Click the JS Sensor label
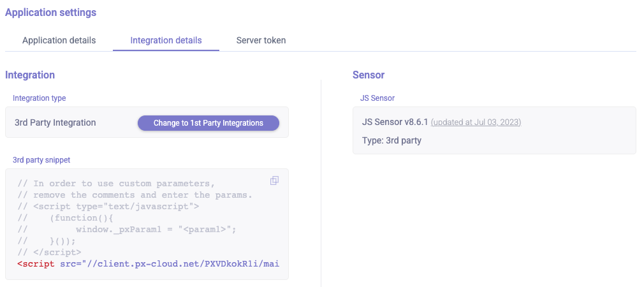Viewport: 644px width, 287px height. pyautogui.click(x=377, y=98)
